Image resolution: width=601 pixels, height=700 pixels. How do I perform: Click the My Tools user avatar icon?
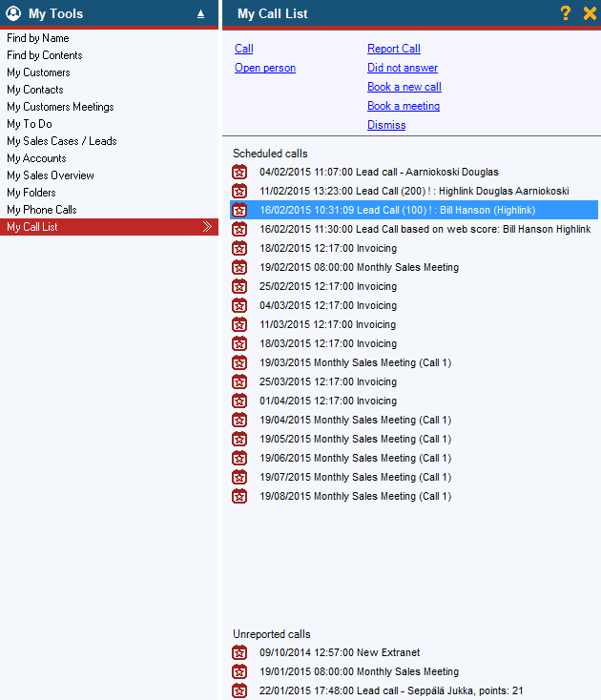pos(13,13)
